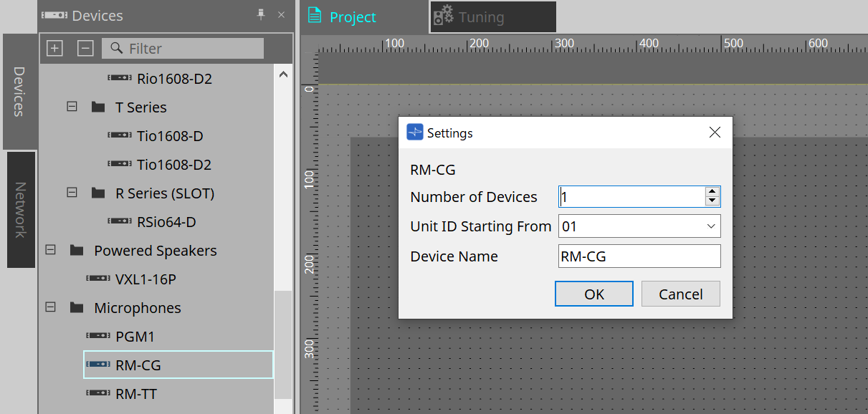This screenshot has height=414, width=868.
Task: Click the device icon beside VXL1-16P
Action: pos(99,279)
